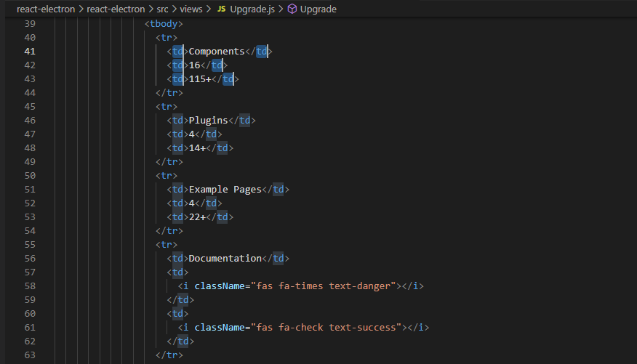Click the value 16 cell text
This screenshot has height=364, width=637.
click(x=194, y=65)
